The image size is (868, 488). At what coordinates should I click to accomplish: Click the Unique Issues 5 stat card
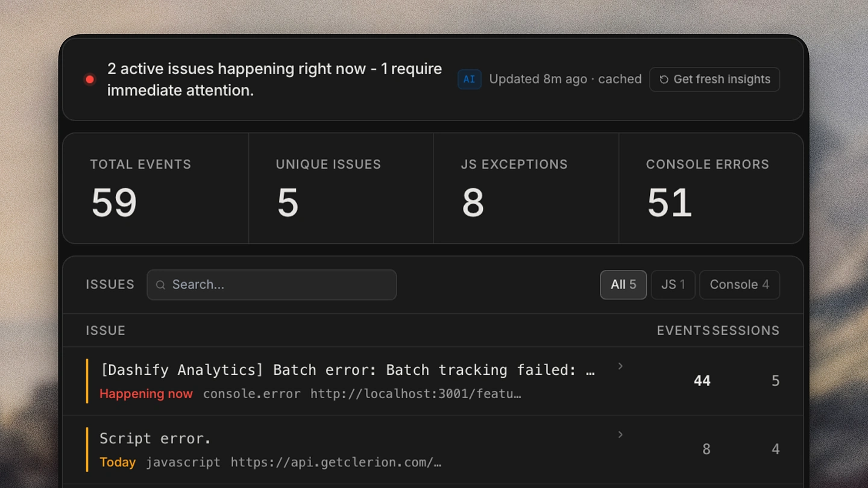341,189
